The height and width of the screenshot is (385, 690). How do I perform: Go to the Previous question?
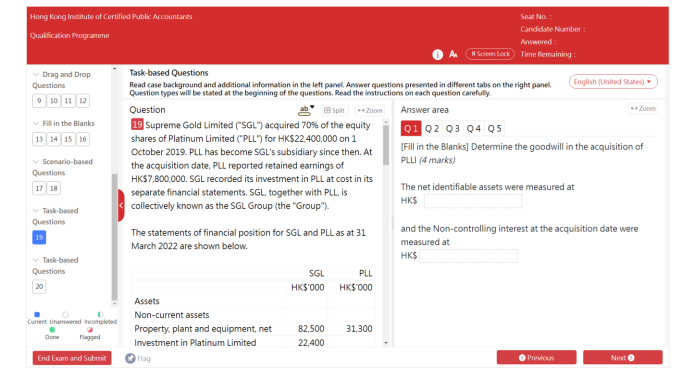tap(536, 358)
